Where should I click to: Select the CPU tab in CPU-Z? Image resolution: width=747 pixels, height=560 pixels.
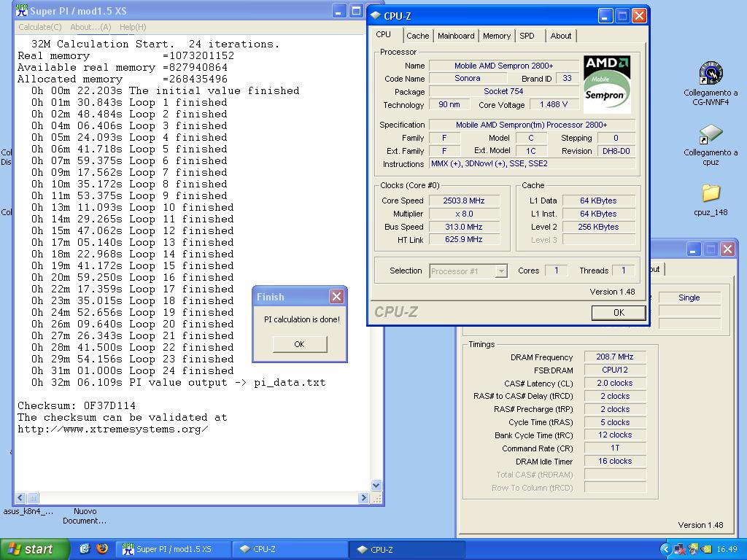384,34
